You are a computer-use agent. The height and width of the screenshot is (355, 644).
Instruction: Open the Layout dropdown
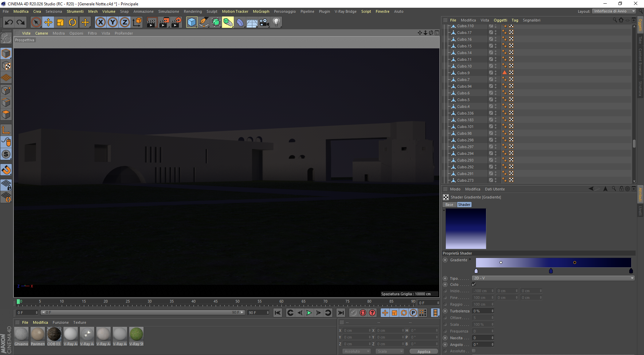coord(614,11)
